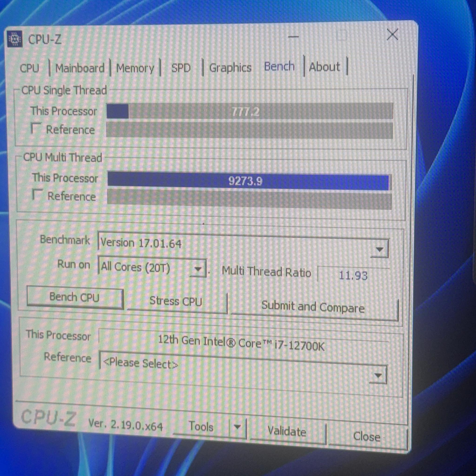476x476 pixels.
Task: Open the Mainboard tab
Action: tap(80, 68)
